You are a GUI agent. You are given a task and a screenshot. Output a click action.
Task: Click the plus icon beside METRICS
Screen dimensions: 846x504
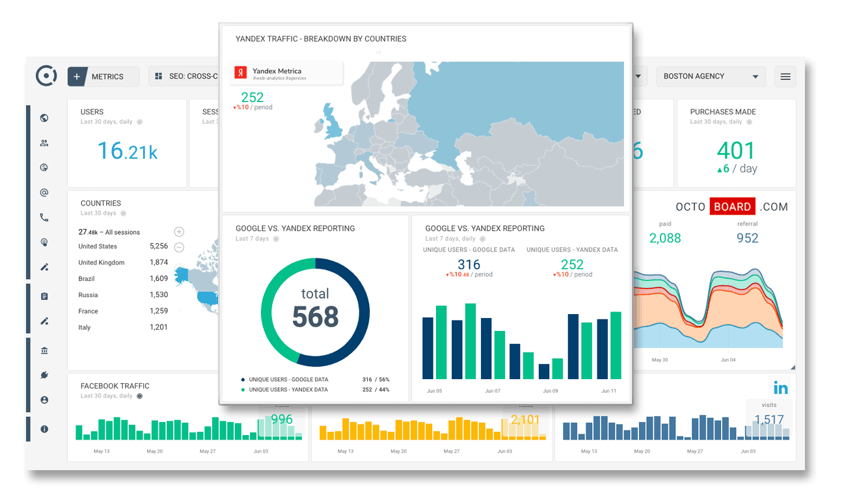point(77,76)
